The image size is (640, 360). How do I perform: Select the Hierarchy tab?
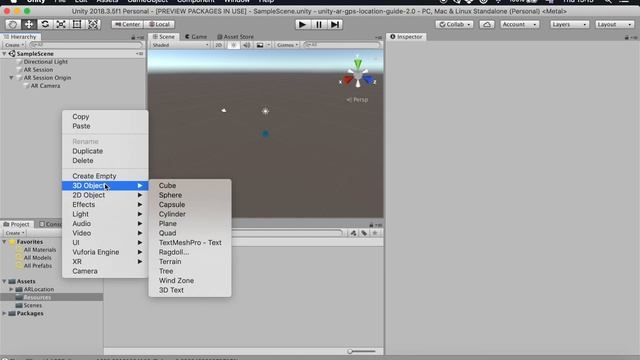pos(20,37)
